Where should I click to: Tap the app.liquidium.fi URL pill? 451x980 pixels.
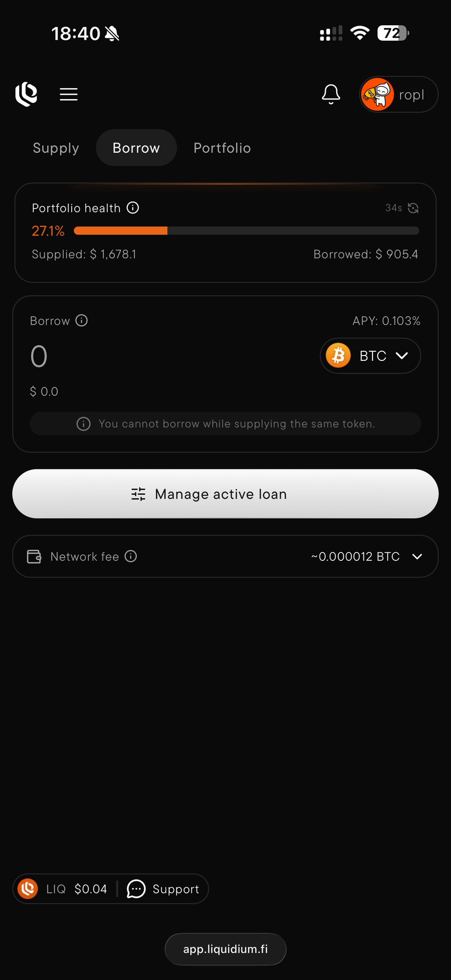pos(225,949)
